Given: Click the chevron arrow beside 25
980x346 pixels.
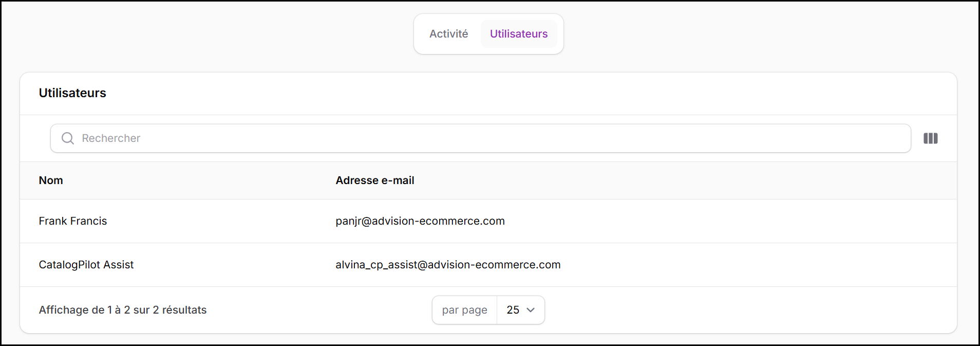Looking at the screenshot, I should [x=531, y=310].
